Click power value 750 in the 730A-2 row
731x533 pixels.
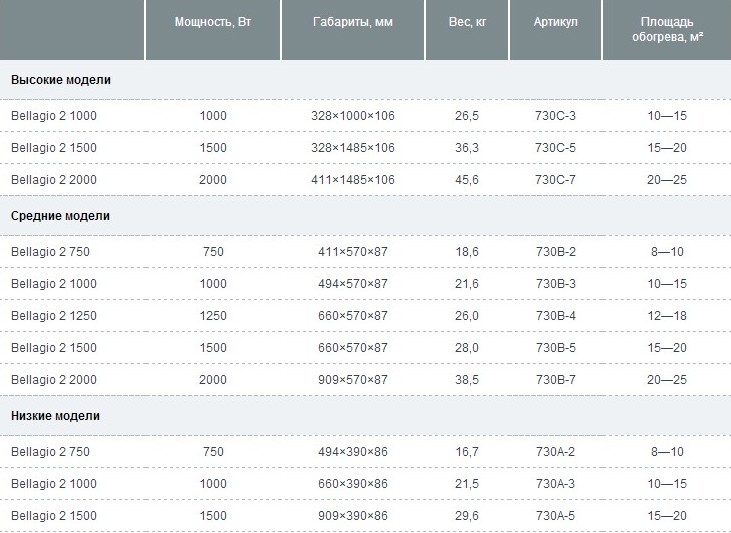click(x=213, y=451)
